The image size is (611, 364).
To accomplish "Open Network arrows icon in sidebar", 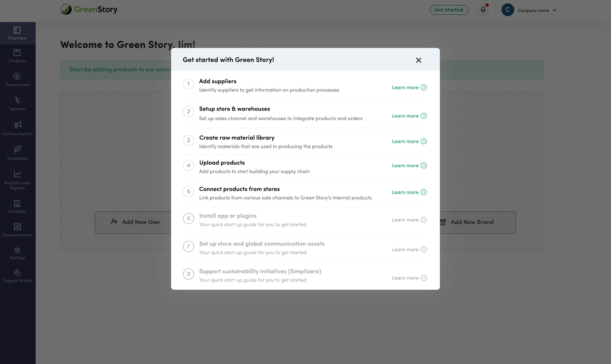I will point(17,100).
